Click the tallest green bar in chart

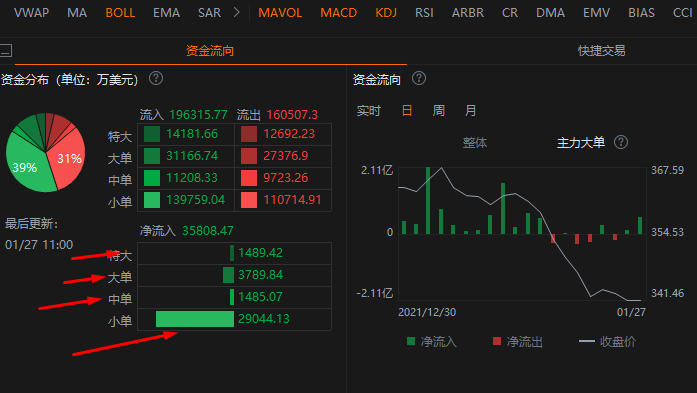(x=428, y=201)
